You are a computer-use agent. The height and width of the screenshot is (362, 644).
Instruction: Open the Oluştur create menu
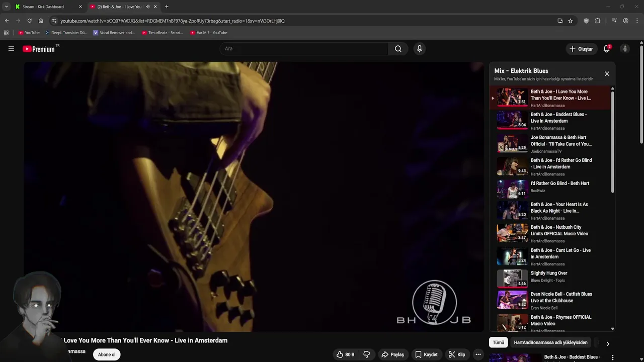[581, 49]
